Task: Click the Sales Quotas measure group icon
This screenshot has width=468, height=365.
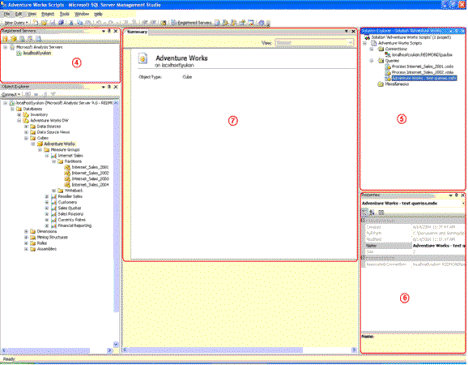Action: tap(54, 208)
